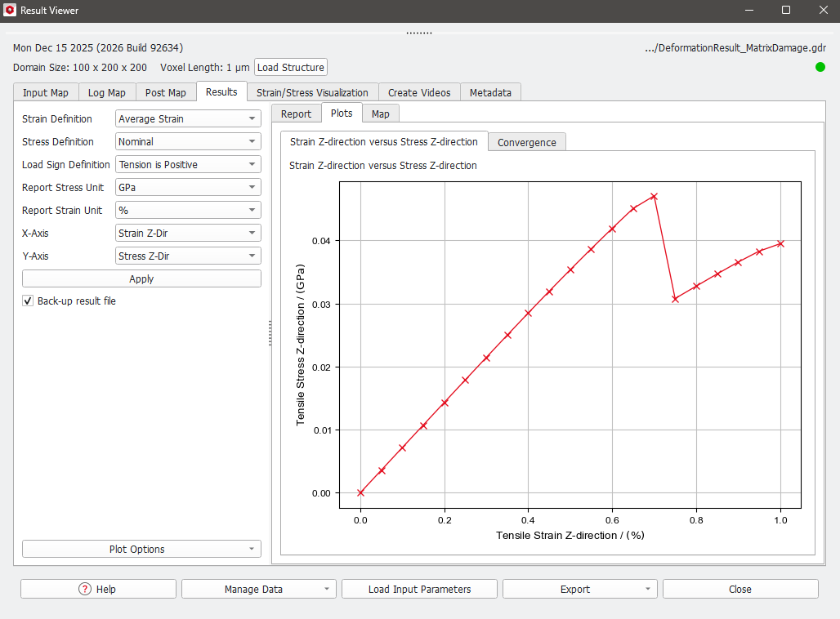Click the Load Structure button
840x619 pixels.
(291, 68)
